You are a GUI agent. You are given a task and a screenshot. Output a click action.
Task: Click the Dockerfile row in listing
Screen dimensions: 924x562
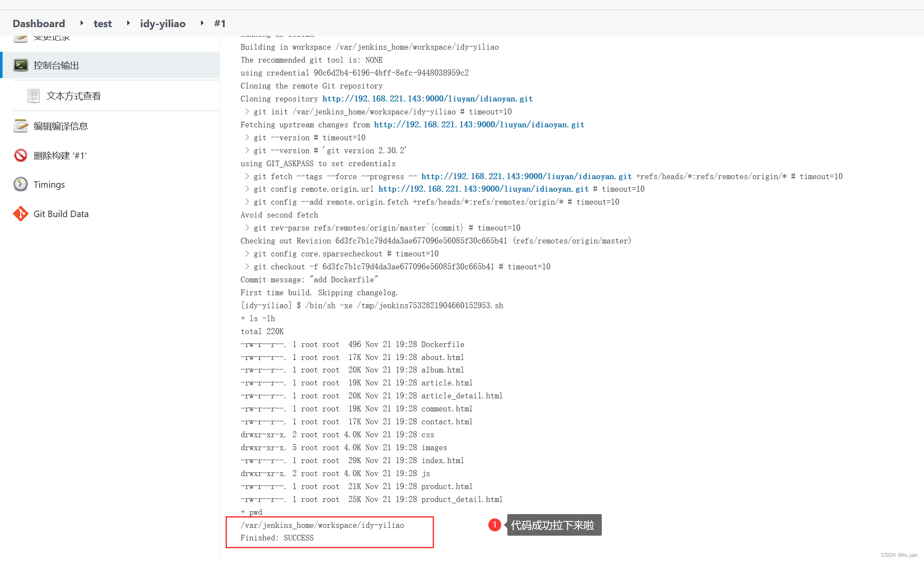click(x=352, y=344)
